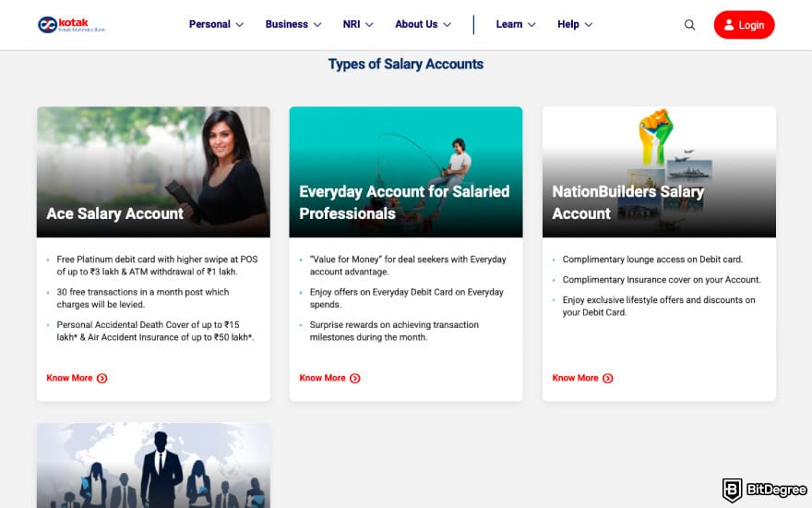Viewport: 812px width, 508px height.
Task: Click the Surprise rewards bullet text
Action: click(x=394, y=331)
